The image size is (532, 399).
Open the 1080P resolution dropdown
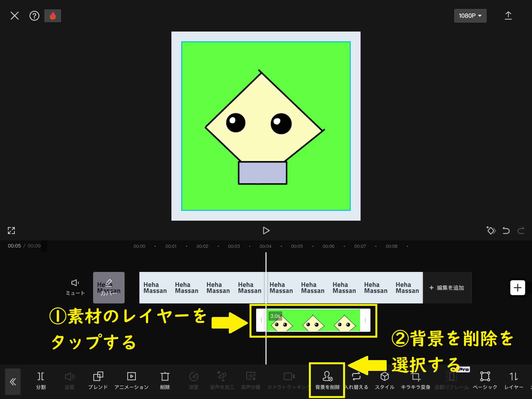(470, 16)
